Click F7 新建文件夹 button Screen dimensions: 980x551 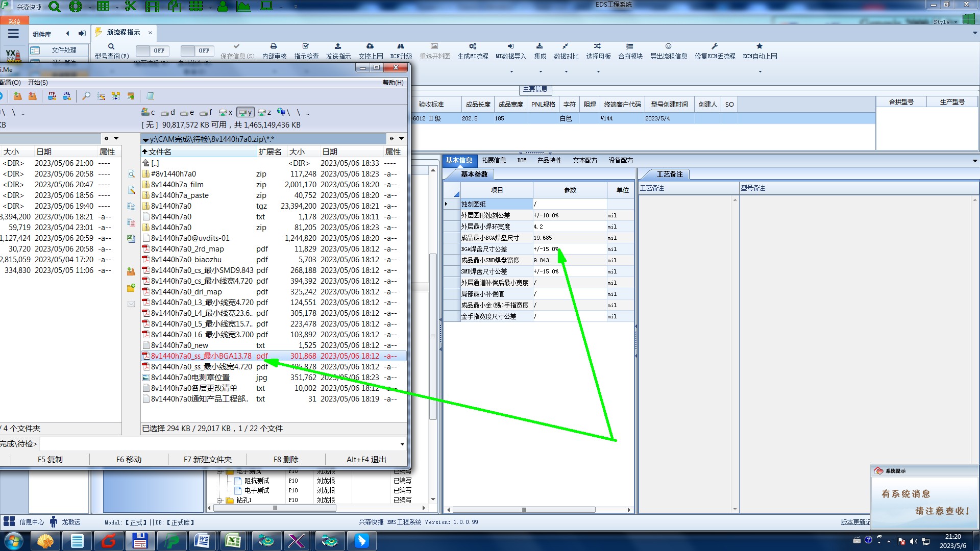tap(208, 459)
